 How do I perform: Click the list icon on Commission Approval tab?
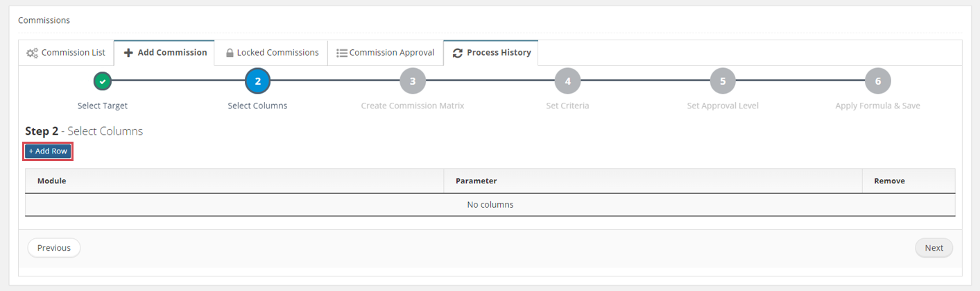[x=342, y=53]
